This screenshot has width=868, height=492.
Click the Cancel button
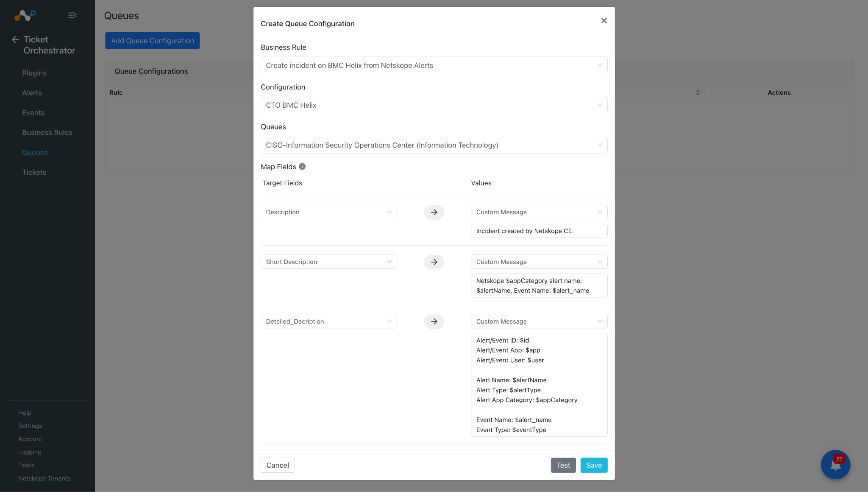278,465
